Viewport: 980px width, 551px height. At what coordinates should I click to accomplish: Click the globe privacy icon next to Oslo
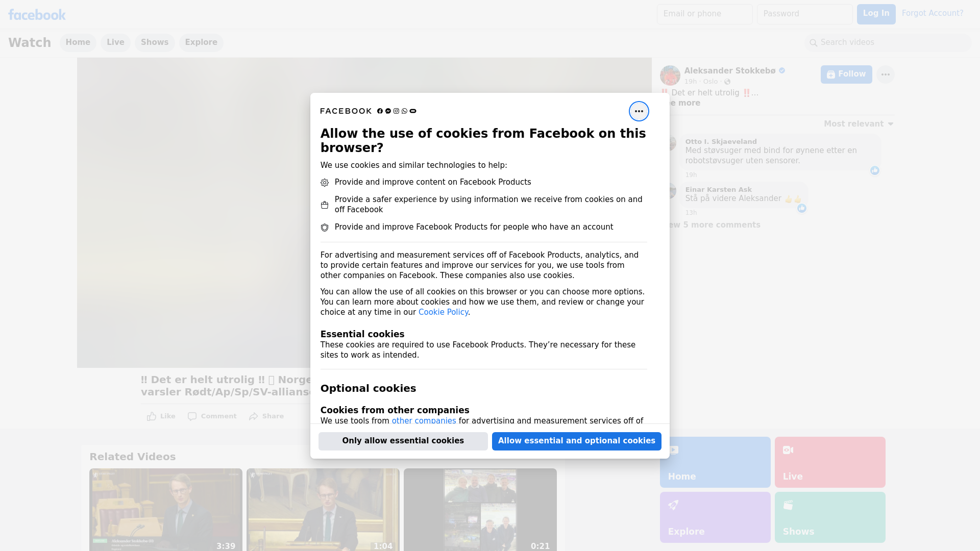[727, 82]
